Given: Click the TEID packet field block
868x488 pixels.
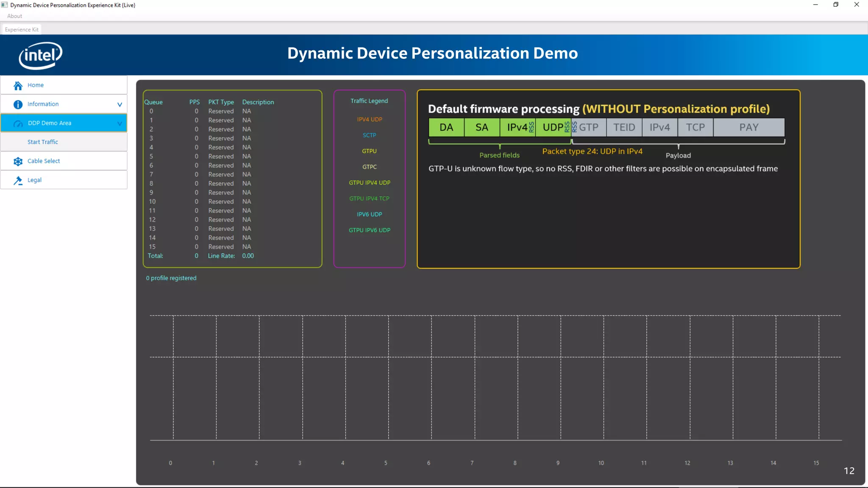Looking at the screenshot, I should click(624, 128).
